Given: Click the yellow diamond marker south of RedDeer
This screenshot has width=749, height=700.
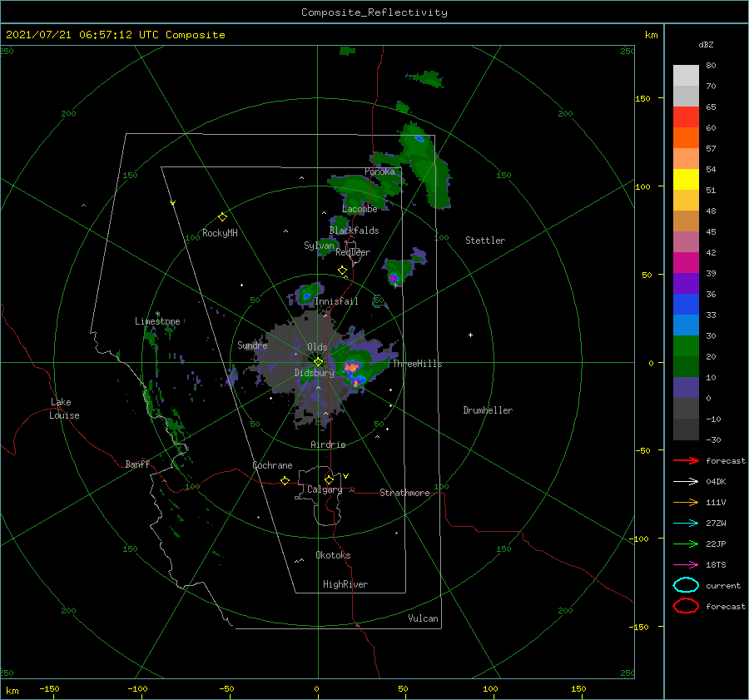Looking at the screenshot, I should [342, 271].
